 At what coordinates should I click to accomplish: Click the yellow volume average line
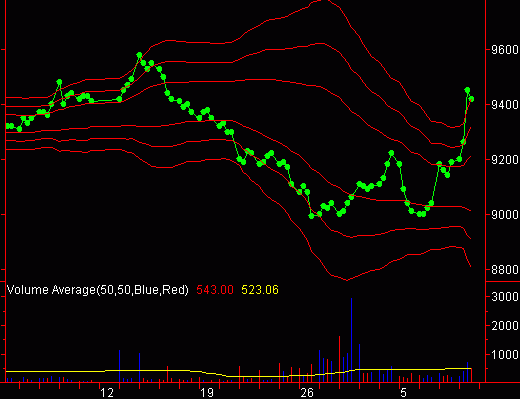click(x=233, y=376)
